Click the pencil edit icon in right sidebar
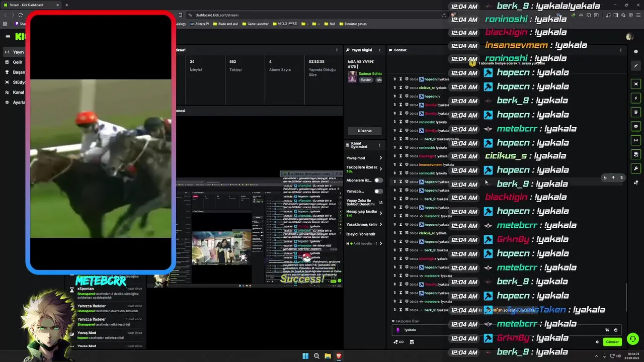This screenshot has width=644, height=362. coord(636,66)
